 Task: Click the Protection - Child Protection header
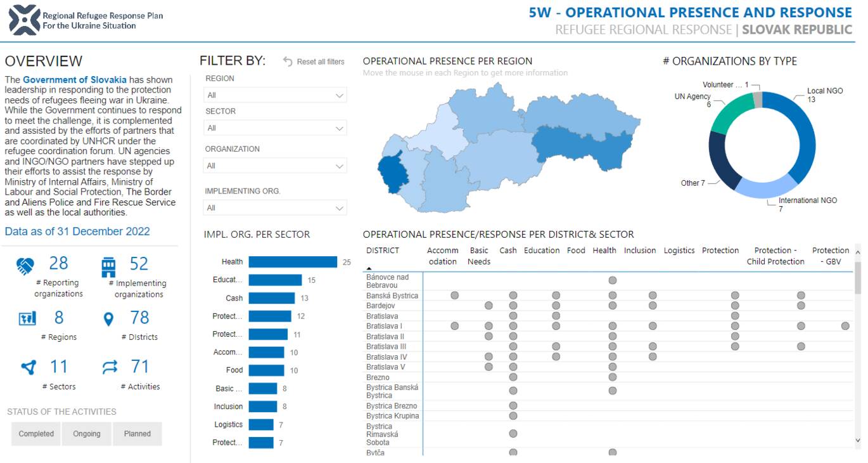(775, 256)
